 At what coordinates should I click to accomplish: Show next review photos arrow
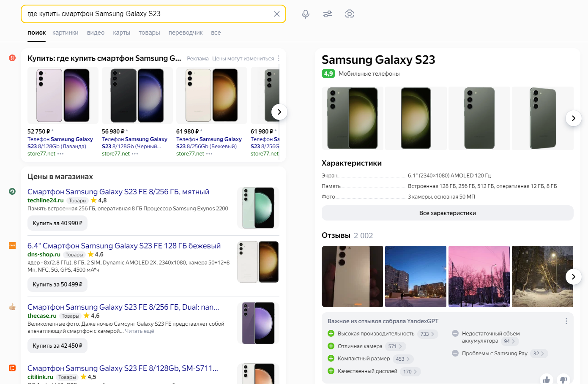click(574, 277)
